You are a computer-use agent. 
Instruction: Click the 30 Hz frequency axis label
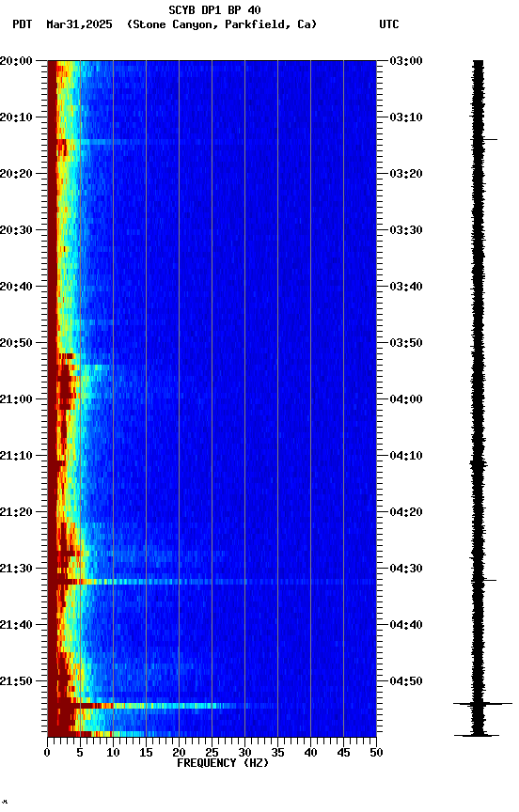[x=244, y=753]
